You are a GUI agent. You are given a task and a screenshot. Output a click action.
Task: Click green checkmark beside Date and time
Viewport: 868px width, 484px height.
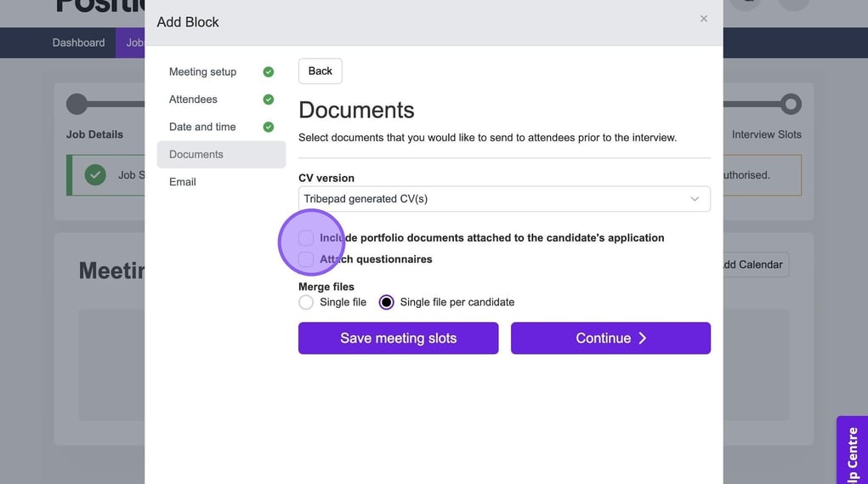[269, 127]
